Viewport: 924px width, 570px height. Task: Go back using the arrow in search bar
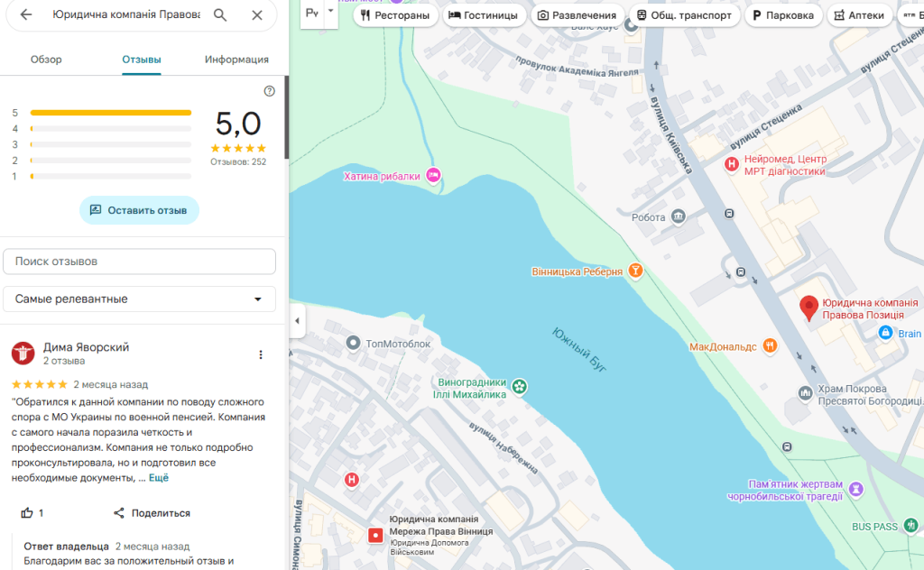pyautogui.click(x=26, y=14)
